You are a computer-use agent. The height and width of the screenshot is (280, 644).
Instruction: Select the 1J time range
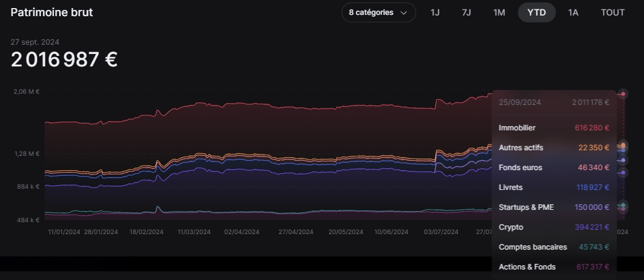435,12
